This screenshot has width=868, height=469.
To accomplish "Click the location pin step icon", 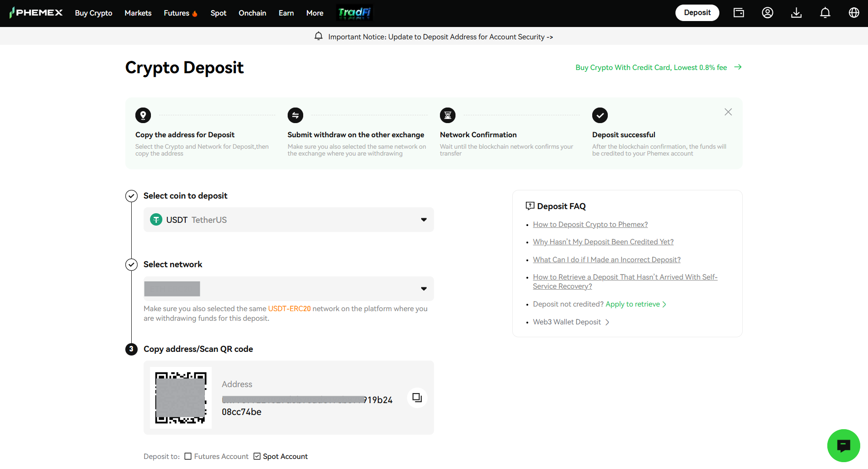I will 143,115.
